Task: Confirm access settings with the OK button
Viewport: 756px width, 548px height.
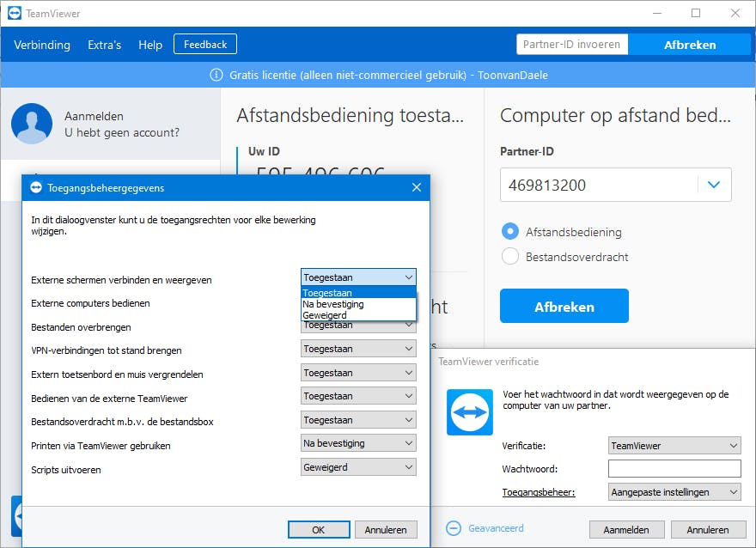Action: 319,530
